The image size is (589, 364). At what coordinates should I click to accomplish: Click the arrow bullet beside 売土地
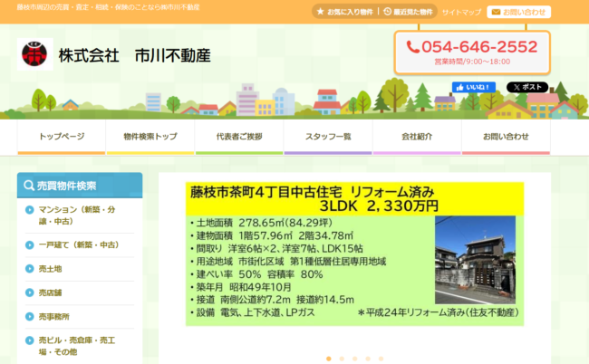(x=29, y=269)
